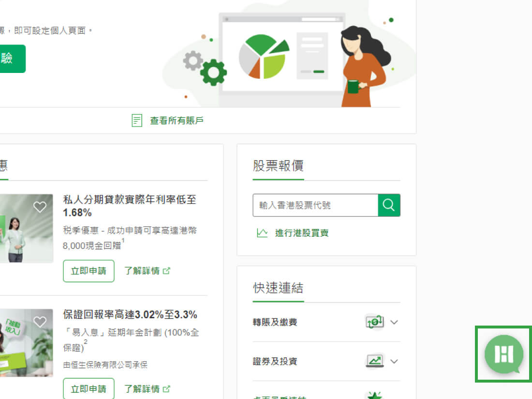Viewport: 532px width, 399px height.
Task: Open the 查看所有賬戶 link
Action: 177,120
